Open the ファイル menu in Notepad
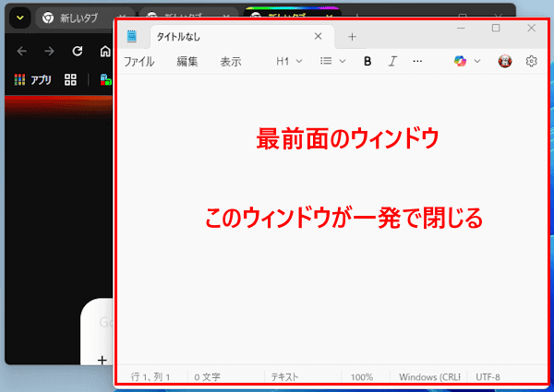 [138, 62]
